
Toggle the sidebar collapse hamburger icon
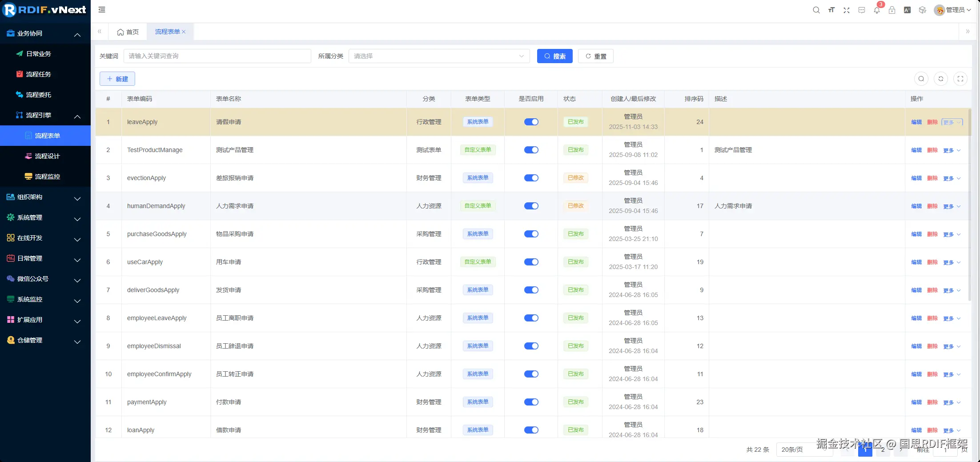[102, 10]
